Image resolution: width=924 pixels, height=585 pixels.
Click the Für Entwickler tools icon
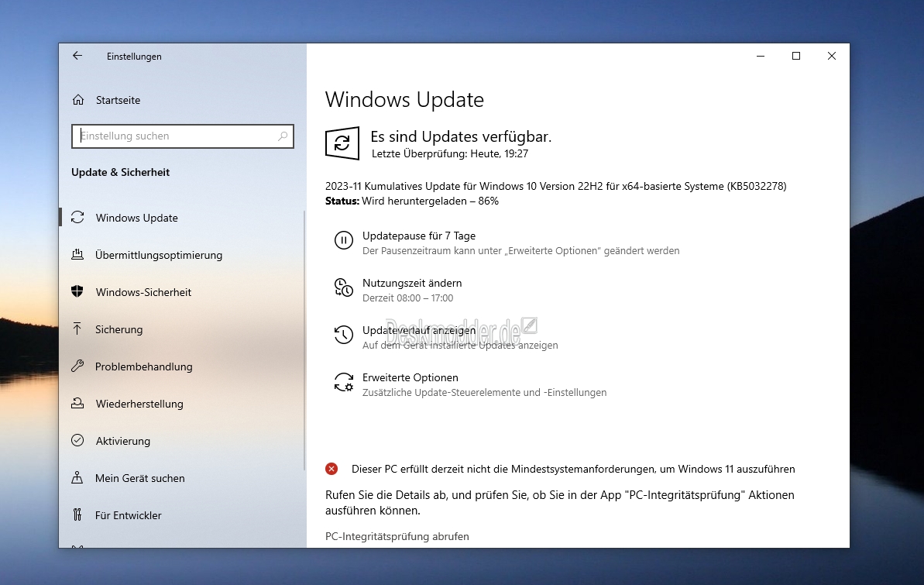pyautogui.click(x=77, y=514)
